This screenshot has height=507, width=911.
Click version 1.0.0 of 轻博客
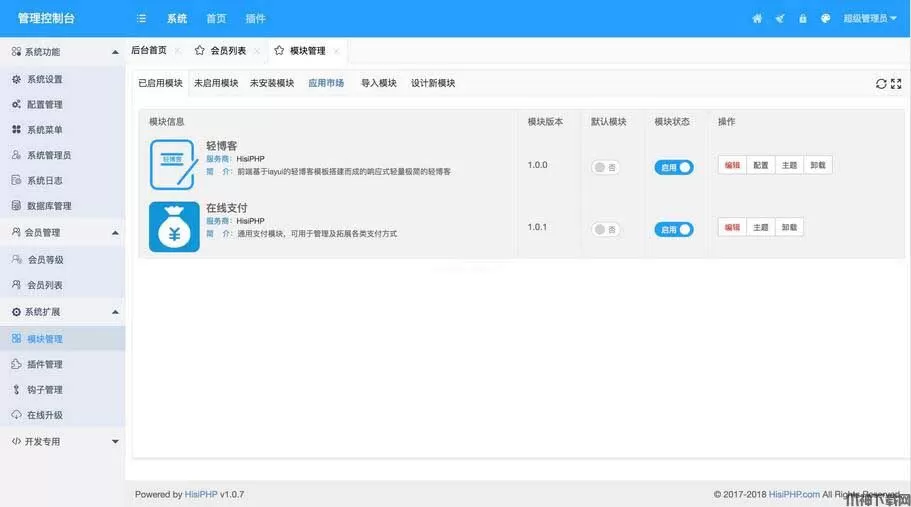point(537,165)
